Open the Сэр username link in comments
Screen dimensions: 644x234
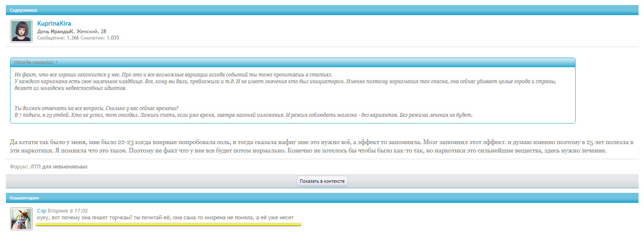(x=42, y=210)
